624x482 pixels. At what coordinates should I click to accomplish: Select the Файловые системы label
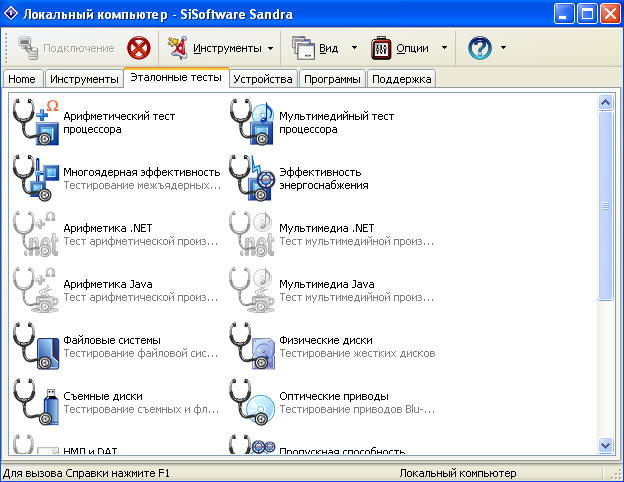[x=112, y=340]
